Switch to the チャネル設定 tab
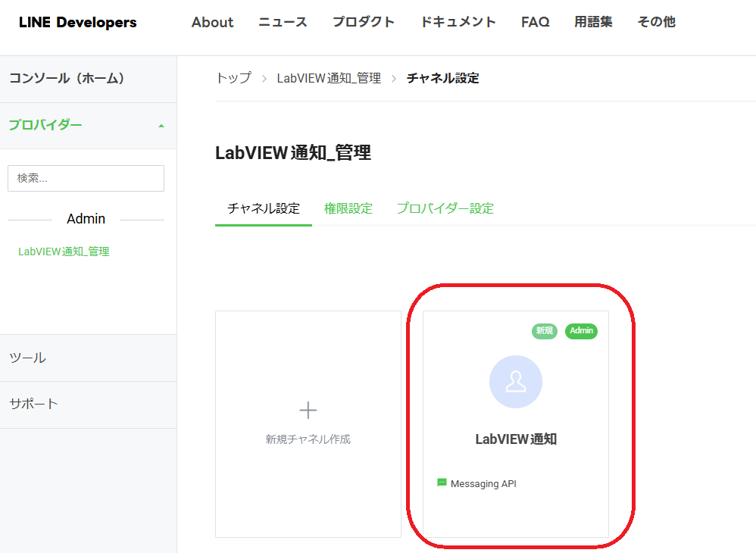 (264, 209)
